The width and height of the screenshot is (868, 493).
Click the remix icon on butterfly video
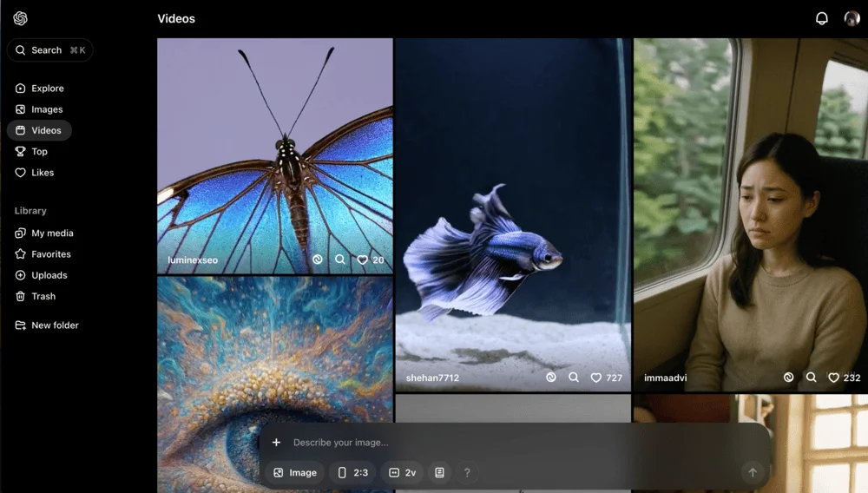coord(318,260)
